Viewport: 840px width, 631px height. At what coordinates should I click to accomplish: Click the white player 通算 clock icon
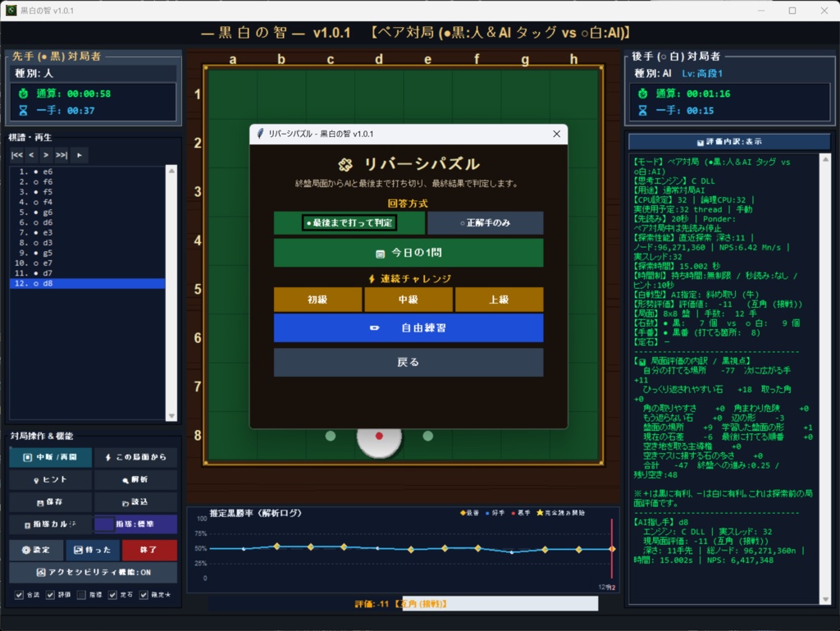click(643, 94)
